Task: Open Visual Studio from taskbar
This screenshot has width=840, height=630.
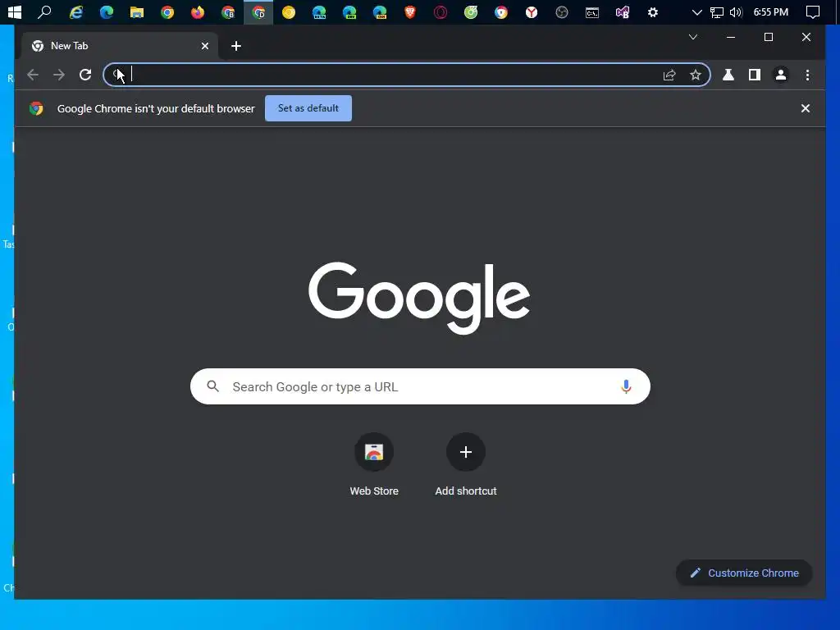Action: tap(623, 11)
